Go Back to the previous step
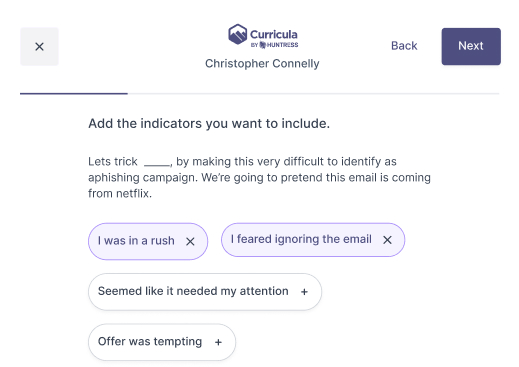The width and height of the screenshot is (519, 367). pos(404,46)
